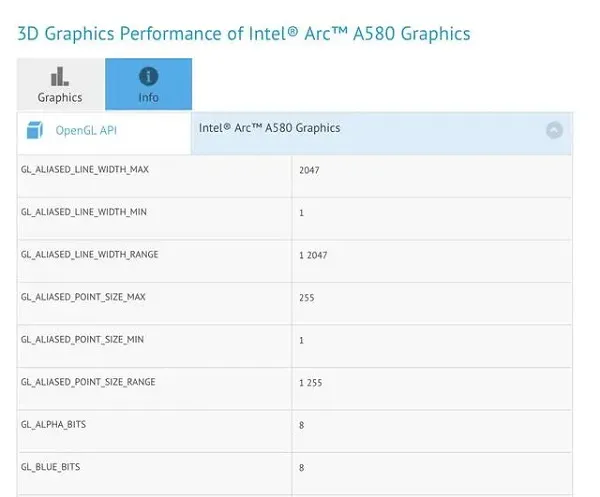Click the bar chart icon in the Graphics tab
Screen dimensions: 600x497
pyautogui.click(x=60, y=77)
